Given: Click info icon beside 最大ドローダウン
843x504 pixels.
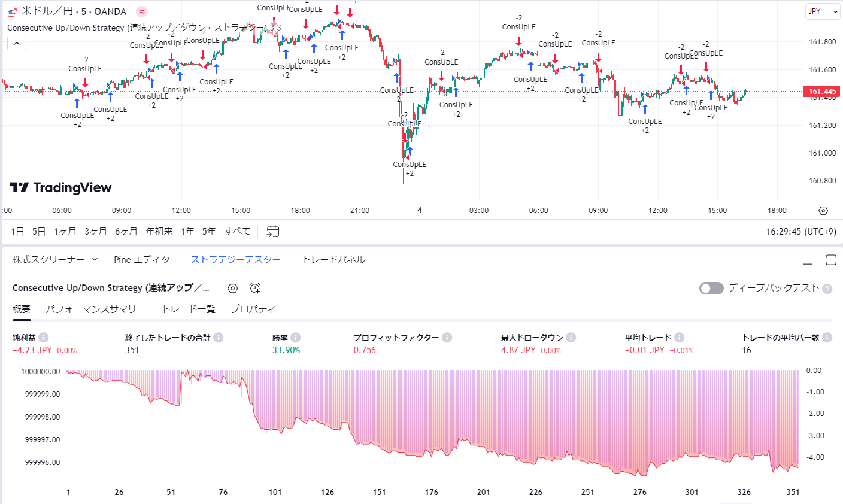Looking at the screenshot, I should (571, 338).
